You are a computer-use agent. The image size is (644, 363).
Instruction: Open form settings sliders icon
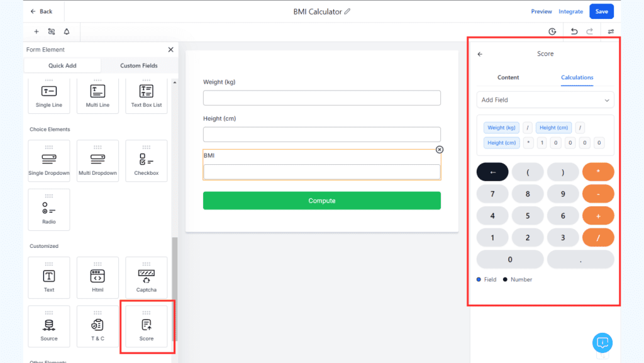point(611,31)
